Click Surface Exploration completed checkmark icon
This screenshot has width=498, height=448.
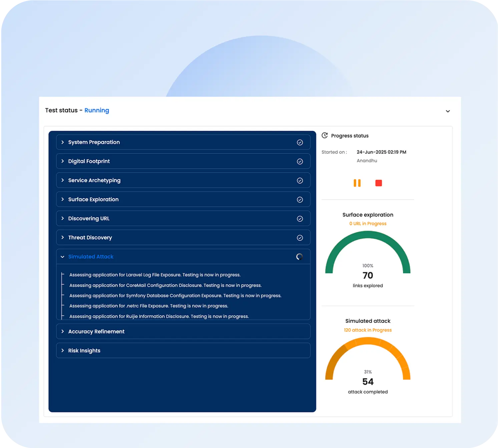300,199
